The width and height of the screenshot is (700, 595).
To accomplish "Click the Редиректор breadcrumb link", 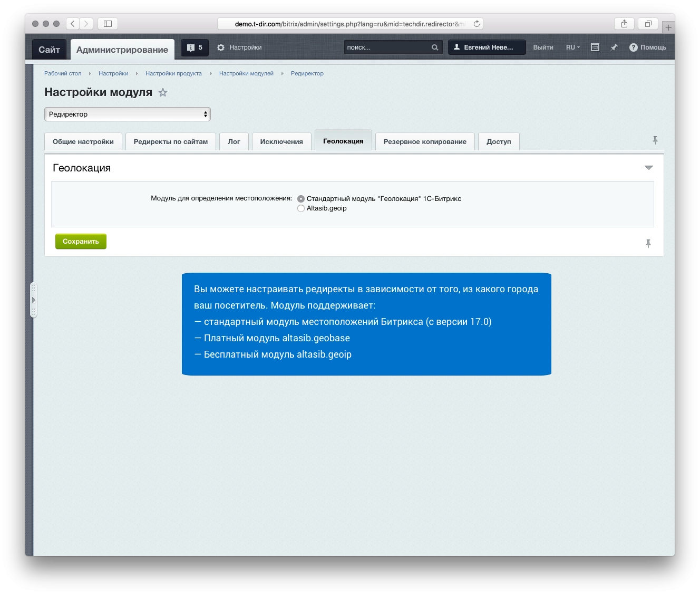I will [307, 73].
